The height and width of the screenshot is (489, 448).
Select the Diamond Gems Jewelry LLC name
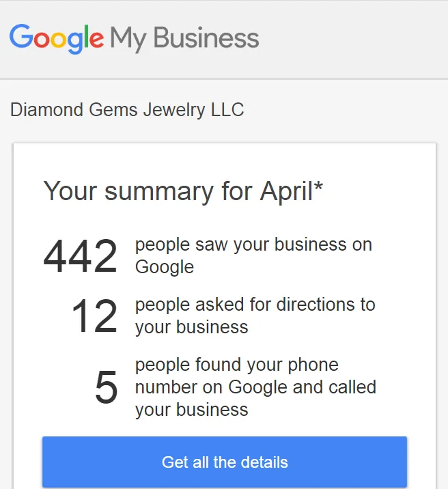click(x=127, y=109)
